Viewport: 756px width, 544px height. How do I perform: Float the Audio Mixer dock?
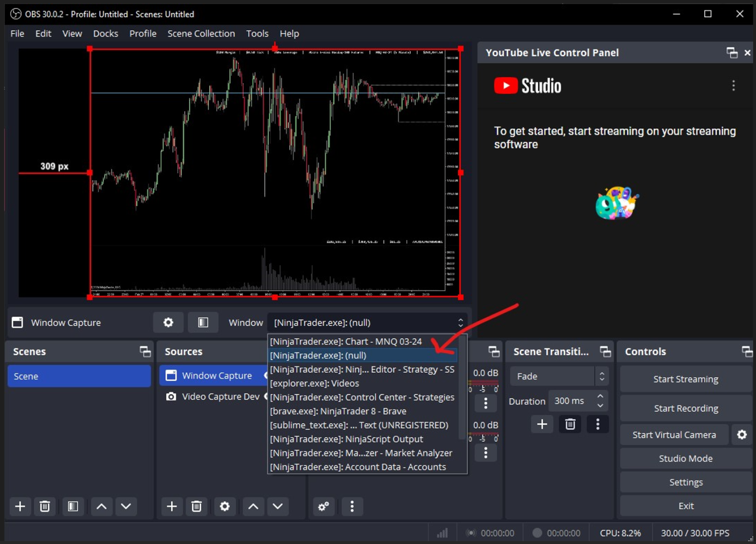(494, 351)
